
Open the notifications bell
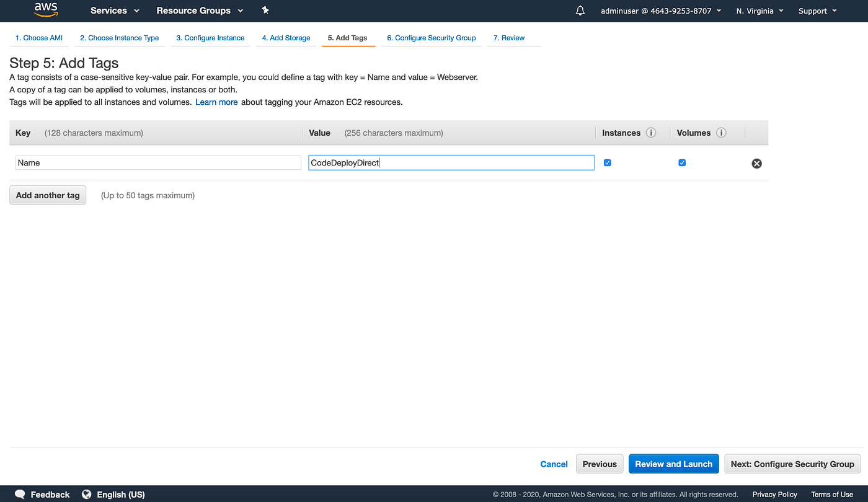580,11
